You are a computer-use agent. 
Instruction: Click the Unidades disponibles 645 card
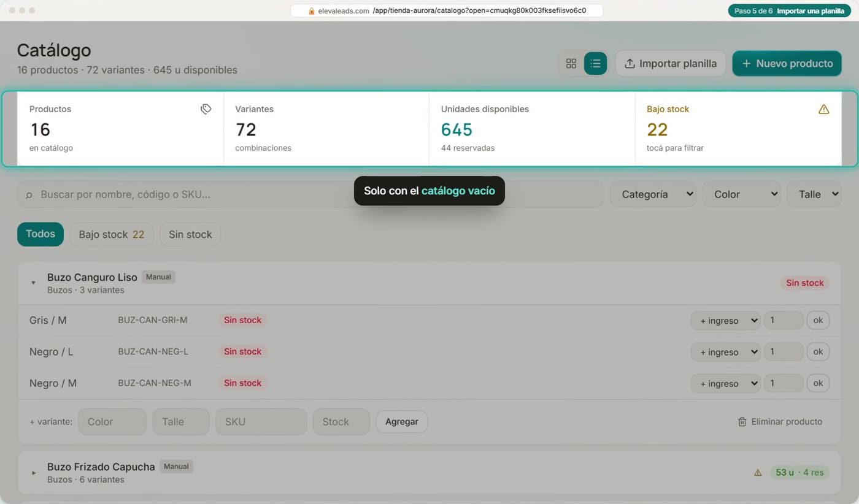[x=532, y=129]
